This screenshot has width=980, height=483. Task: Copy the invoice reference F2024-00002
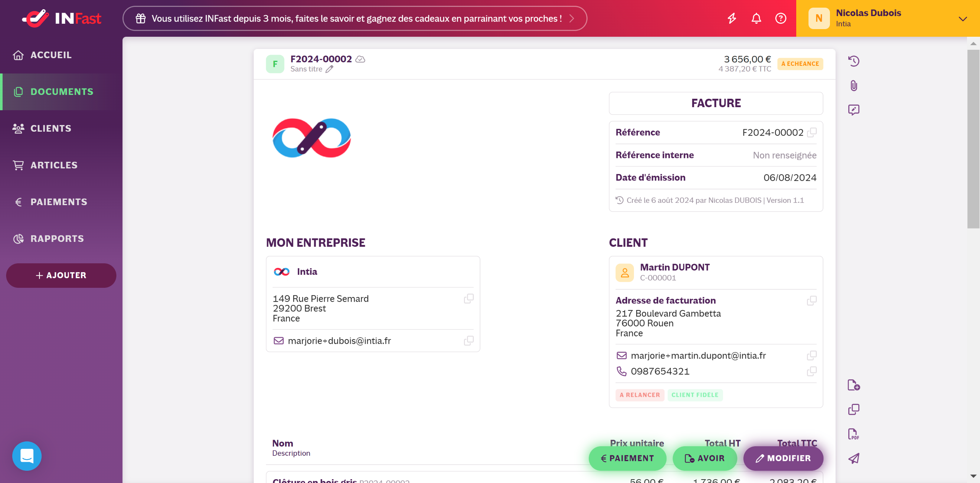tap(812, 132)
